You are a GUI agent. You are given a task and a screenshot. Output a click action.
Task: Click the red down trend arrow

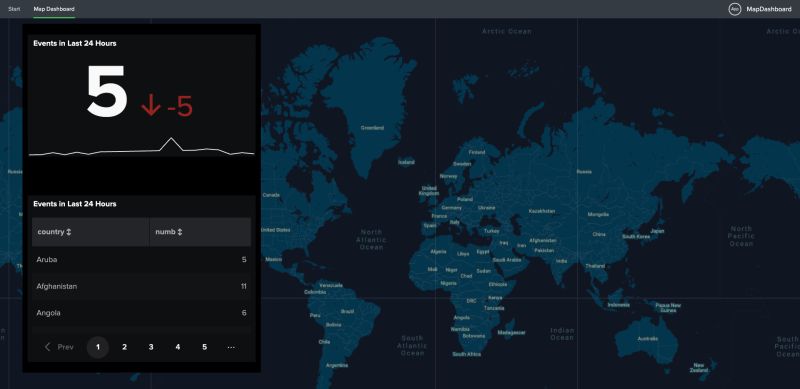tap(151, 106)
